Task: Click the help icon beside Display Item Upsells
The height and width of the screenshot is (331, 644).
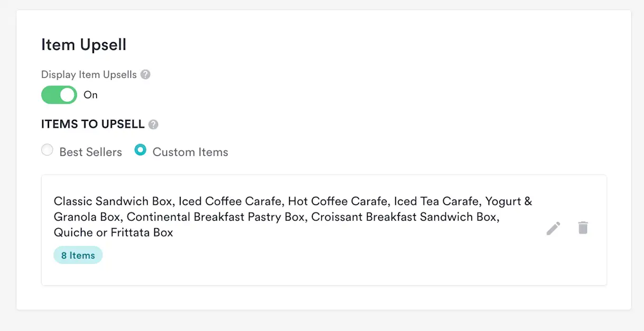Action: coord(146,75)
